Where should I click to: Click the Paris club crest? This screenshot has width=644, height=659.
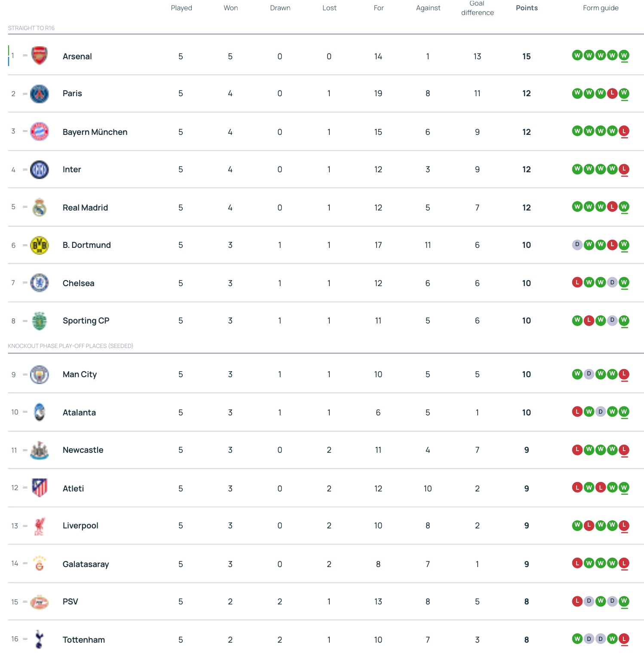40,94
